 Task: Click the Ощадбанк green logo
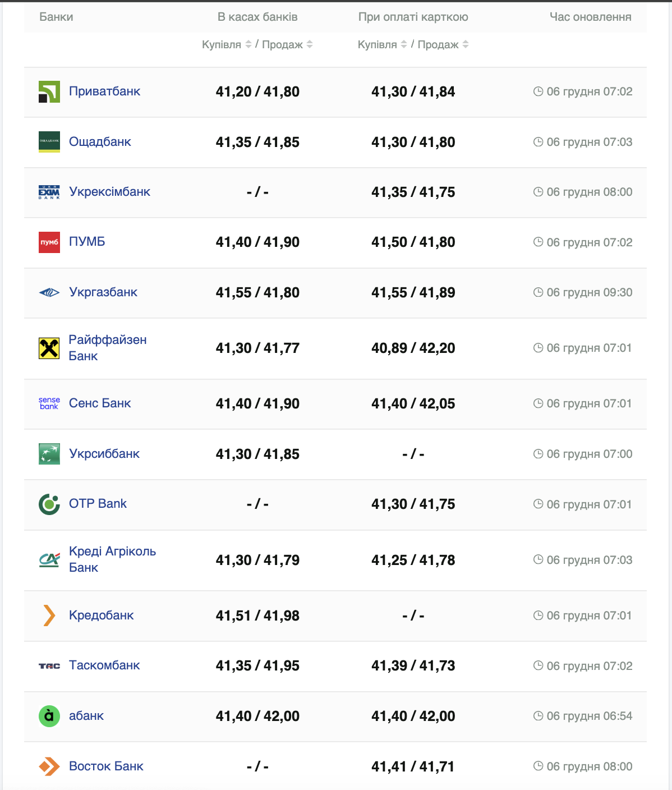[x=49, y=142]
